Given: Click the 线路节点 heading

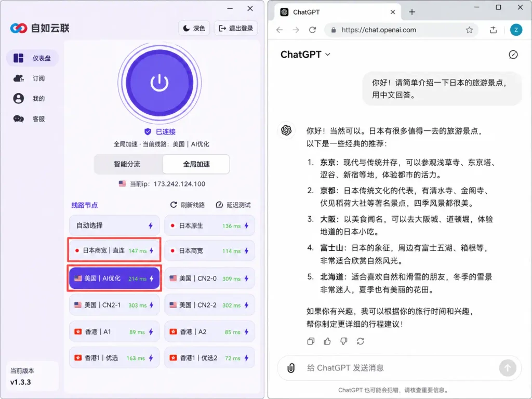Looking at the screenshot, I should [85, 205].
